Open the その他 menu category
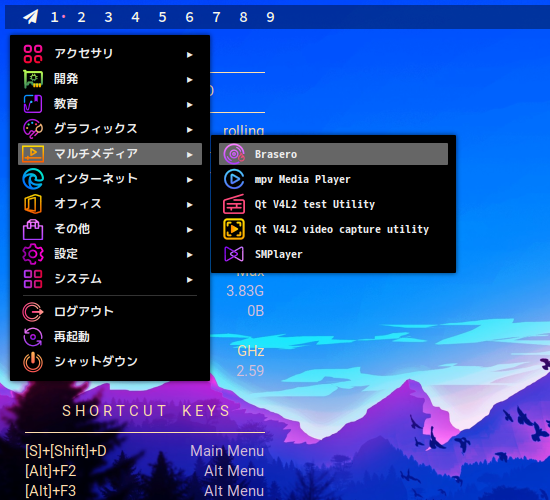 pos(110,229)
